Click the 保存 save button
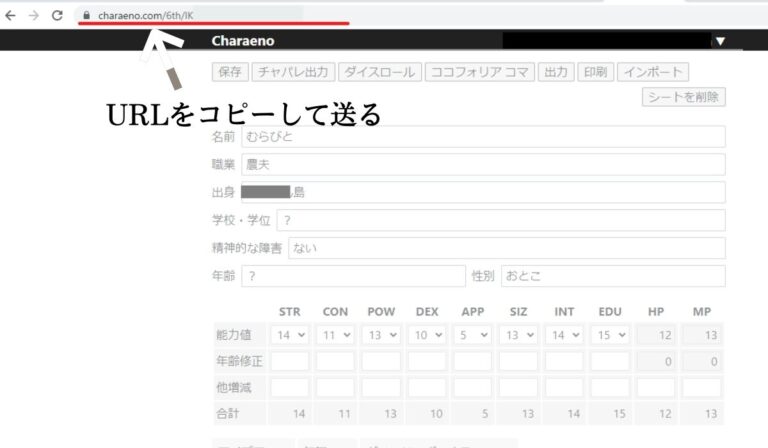This screenshot has width=768, height=448. pyautogui.click(x=230, y=72)
